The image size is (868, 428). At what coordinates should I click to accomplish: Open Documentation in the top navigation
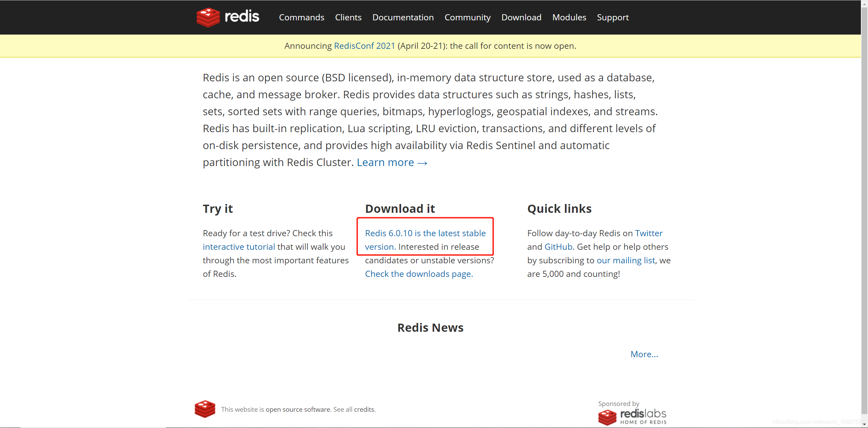click(403, 17)
